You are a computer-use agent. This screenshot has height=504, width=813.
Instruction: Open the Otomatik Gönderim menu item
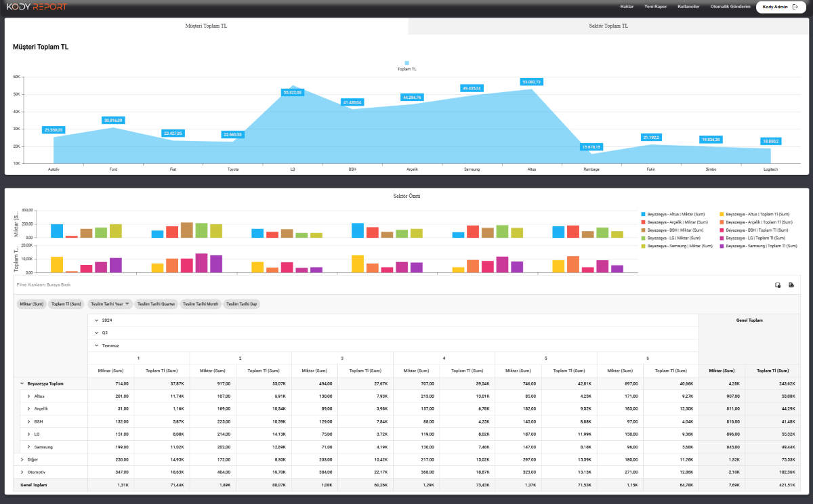click(x=730, y=7)
